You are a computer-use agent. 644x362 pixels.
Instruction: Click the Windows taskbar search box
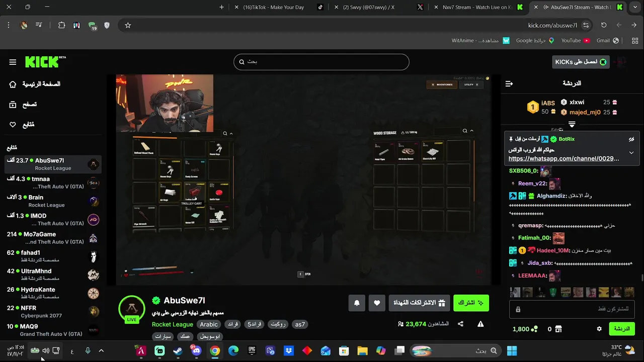[456, 350]
